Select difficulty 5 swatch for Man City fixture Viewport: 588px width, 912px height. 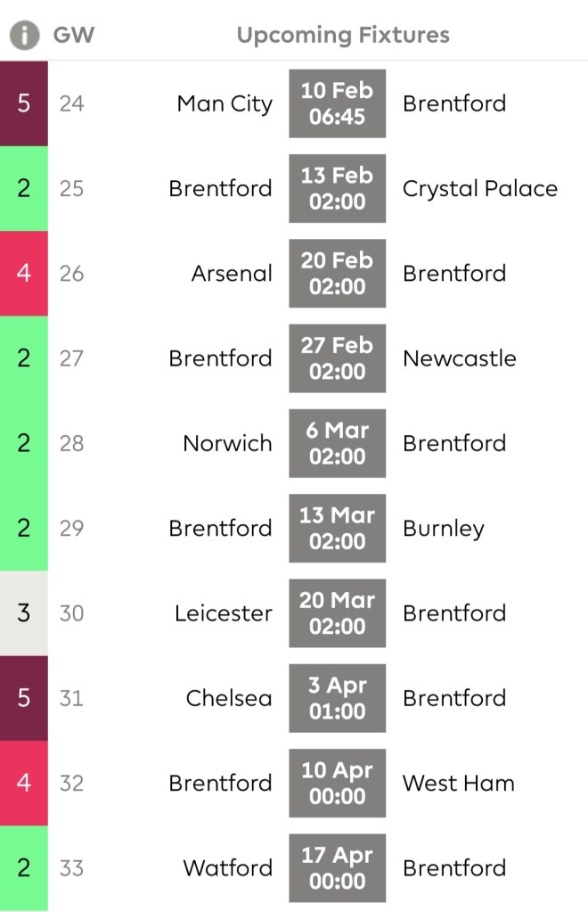[24, 103]
